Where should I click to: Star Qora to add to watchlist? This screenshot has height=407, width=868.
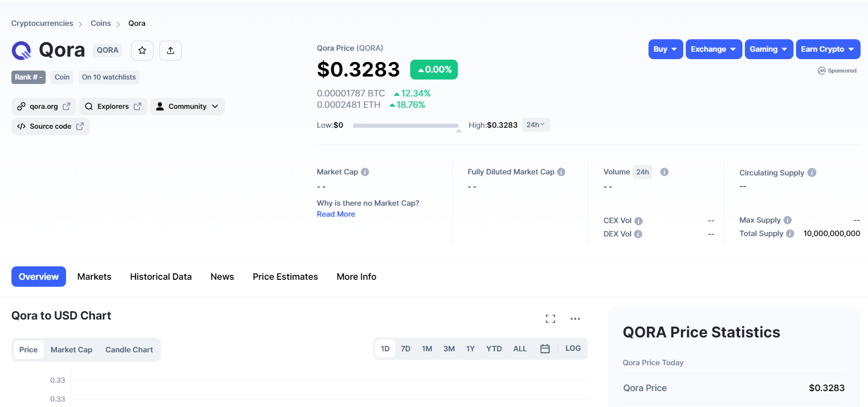(142, 50)
